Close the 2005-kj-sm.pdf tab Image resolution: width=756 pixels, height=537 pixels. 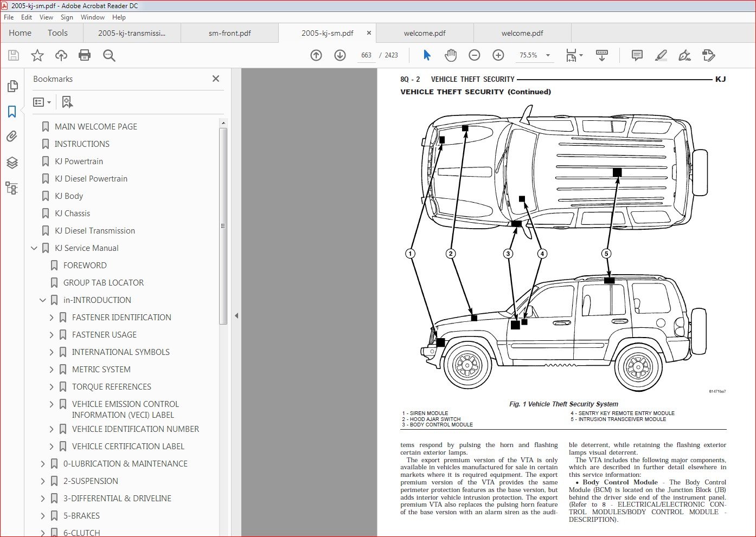(369, 33)
